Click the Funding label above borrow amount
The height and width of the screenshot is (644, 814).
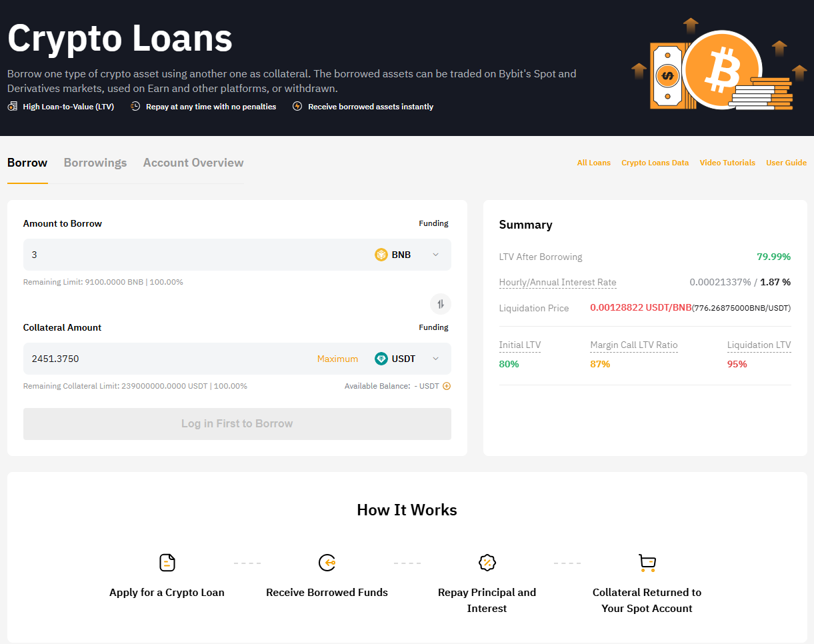[434, 223]
